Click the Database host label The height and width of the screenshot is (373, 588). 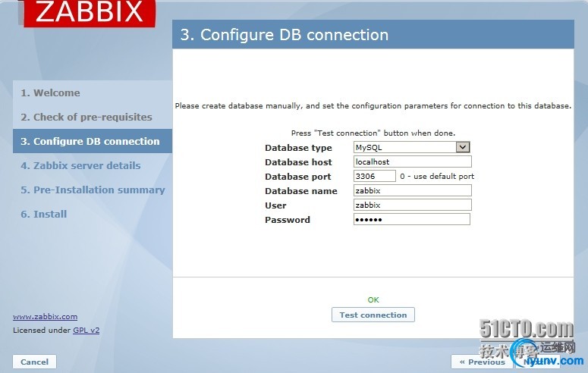298,162
